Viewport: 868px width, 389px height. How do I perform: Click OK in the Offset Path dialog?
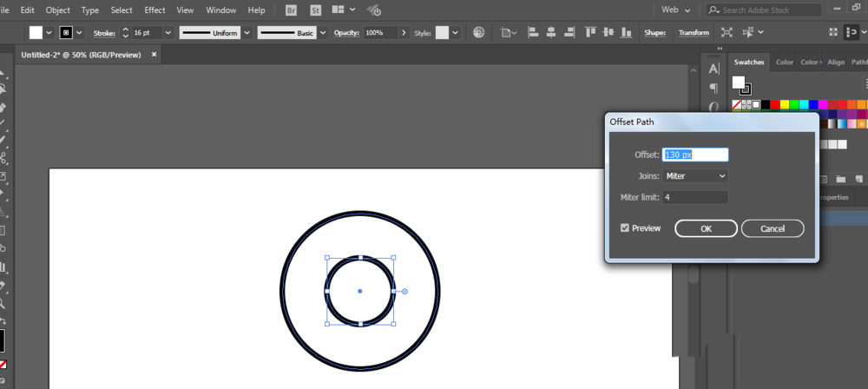coord(706,228)
